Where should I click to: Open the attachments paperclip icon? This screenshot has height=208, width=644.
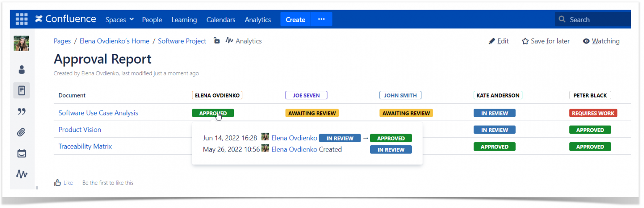pyautogui.click(x=22, y=133)
